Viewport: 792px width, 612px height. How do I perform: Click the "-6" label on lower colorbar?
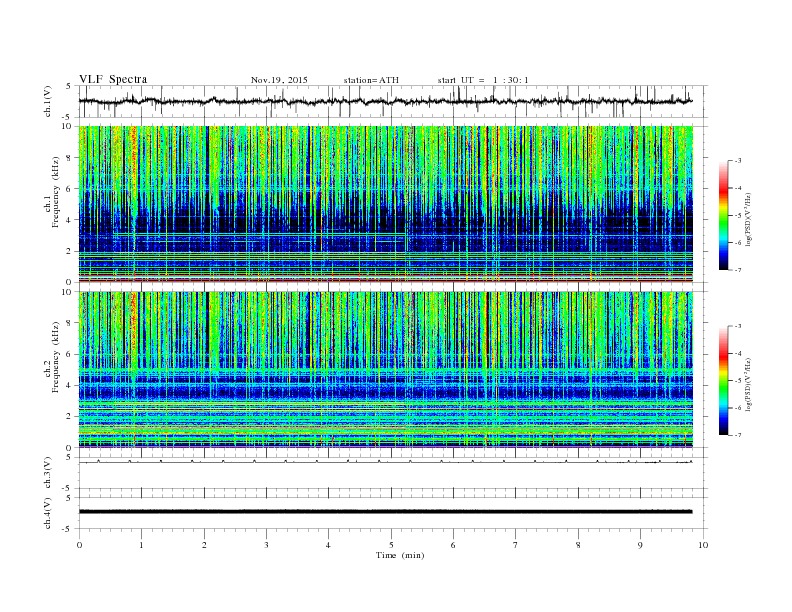738,408
